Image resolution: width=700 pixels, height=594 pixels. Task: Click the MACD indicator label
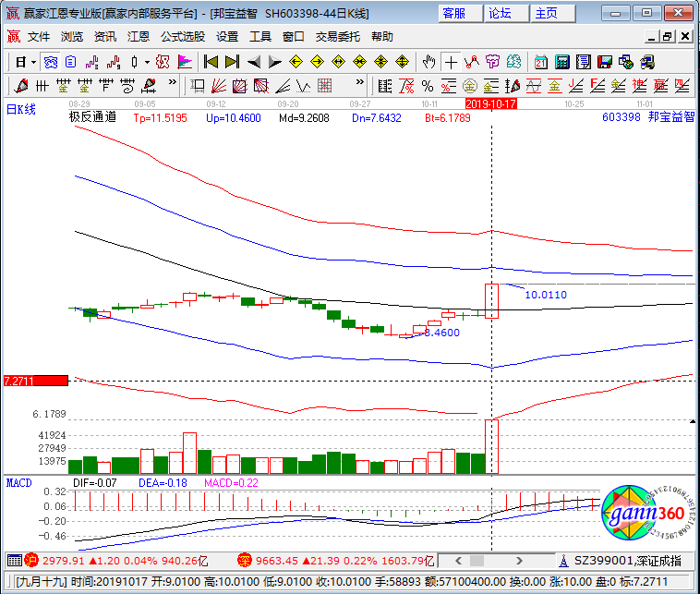pyautogui.click(x=19, y=483)
